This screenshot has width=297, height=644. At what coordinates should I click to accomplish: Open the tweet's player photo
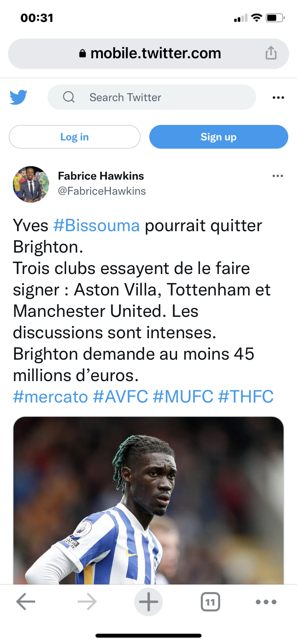[148, 500]
